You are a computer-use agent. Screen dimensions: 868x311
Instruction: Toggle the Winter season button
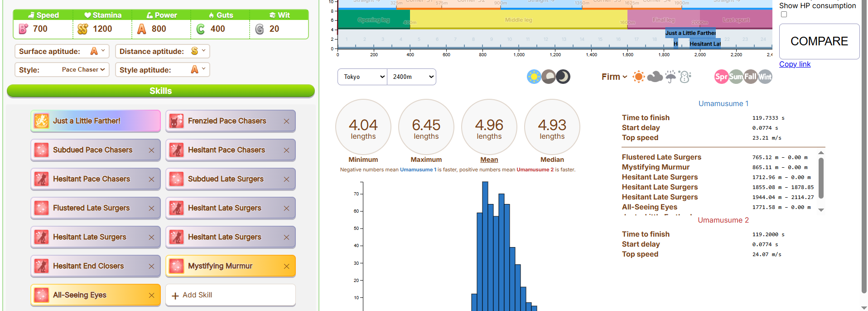pyautogui.click(x=765, y=77)
